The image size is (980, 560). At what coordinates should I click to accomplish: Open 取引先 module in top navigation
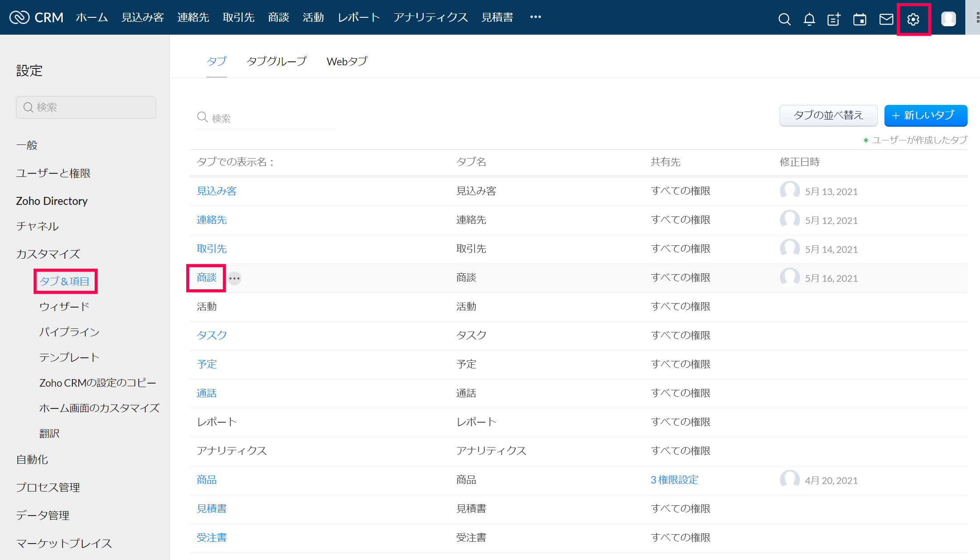239,17
